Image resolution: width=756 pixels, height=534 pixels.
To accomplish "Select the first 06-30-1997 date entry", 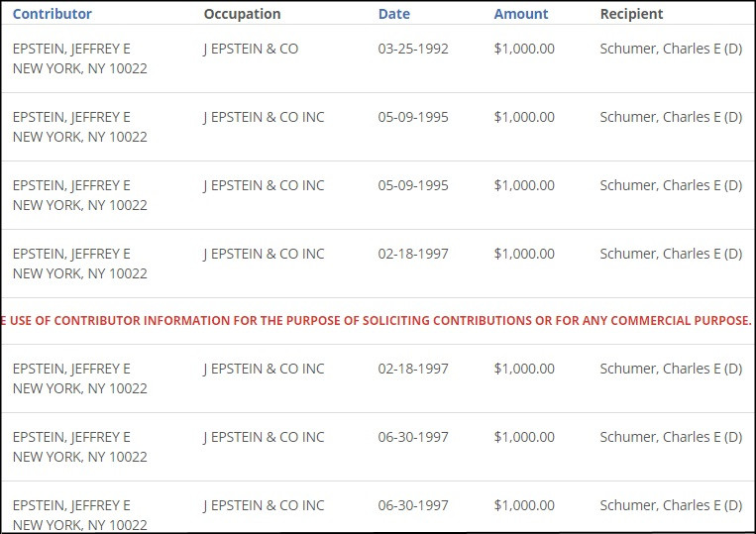I will (413, 437).
